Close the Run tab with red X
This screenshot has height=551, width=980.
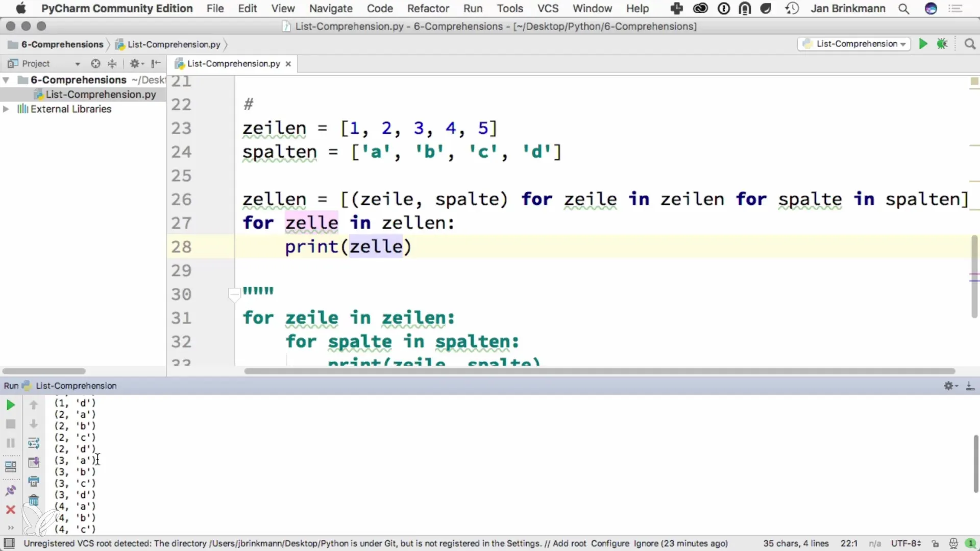pos(10,510)
